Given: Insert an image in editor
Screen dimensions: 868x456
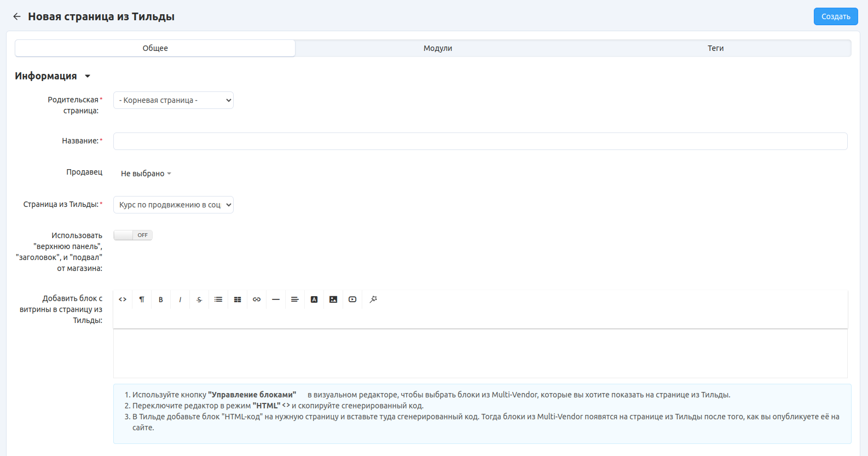Looking at the screenshot, I should point(333,299).
